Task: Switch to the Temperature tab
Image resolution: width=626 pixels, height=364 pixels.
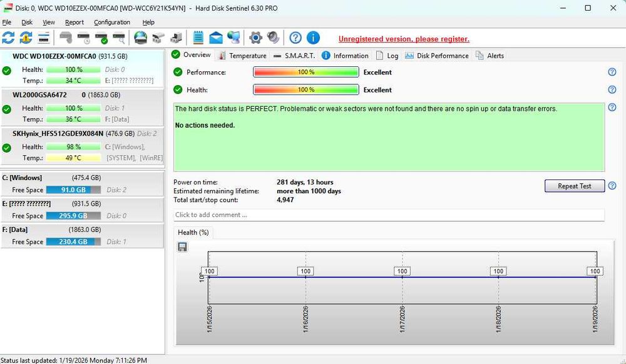Action: tap(242, 56)
